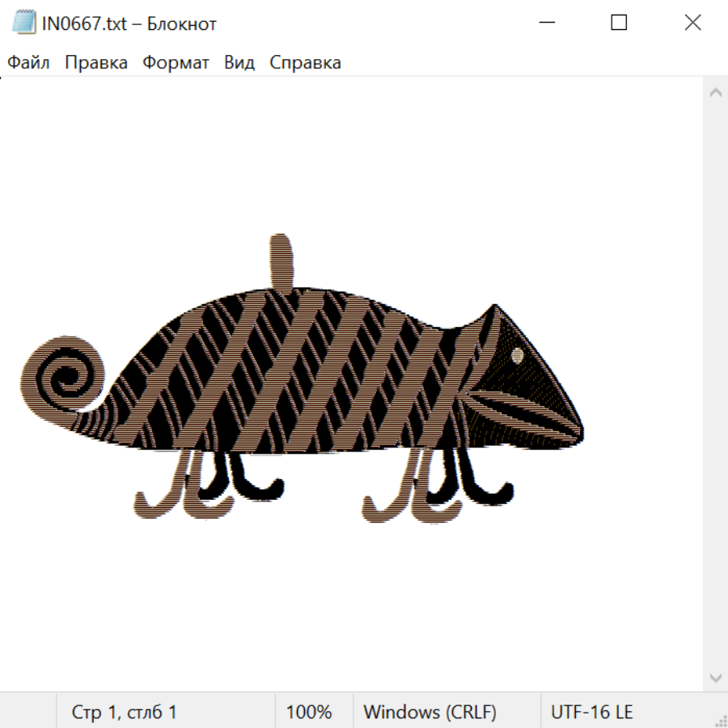Click the 'Стр 1, стлб 1' status indicator
Image resolution: width=728 pixels, height=728 pixels.
tap(125, 712)
